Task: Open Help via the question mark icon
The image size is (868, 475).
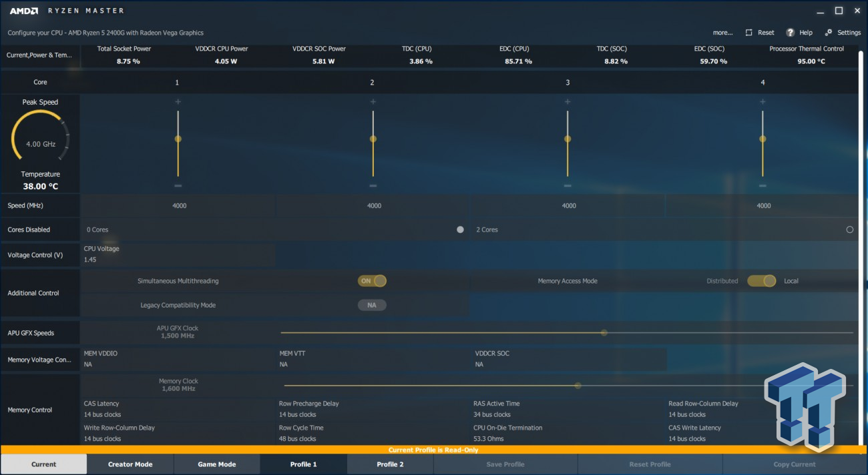Action: point(791,33)
